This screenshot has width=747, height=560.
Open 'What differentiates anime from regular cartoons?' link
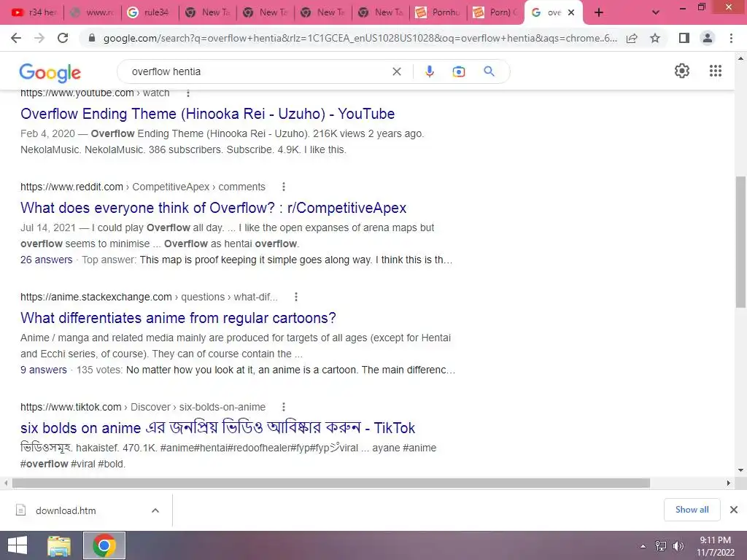pyautogui.click(x=178, y=318)
